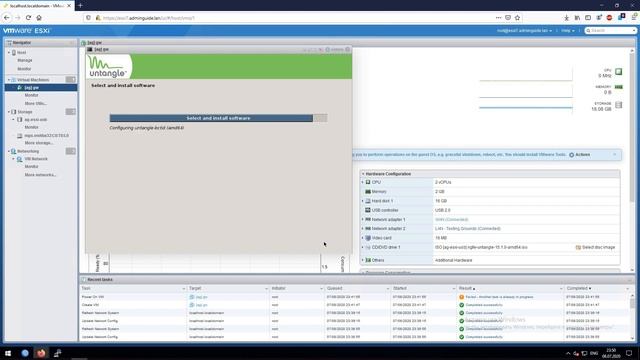Expand the Others hardware row

(x=362, y=260)
